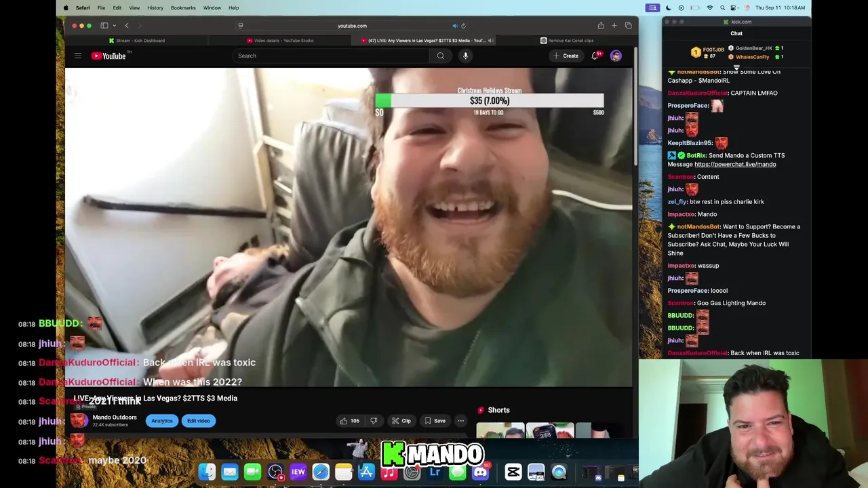Viewport: 868px width, 488px height.
Task: Click the Clip button under video
Action: click(x=401, y=421)
